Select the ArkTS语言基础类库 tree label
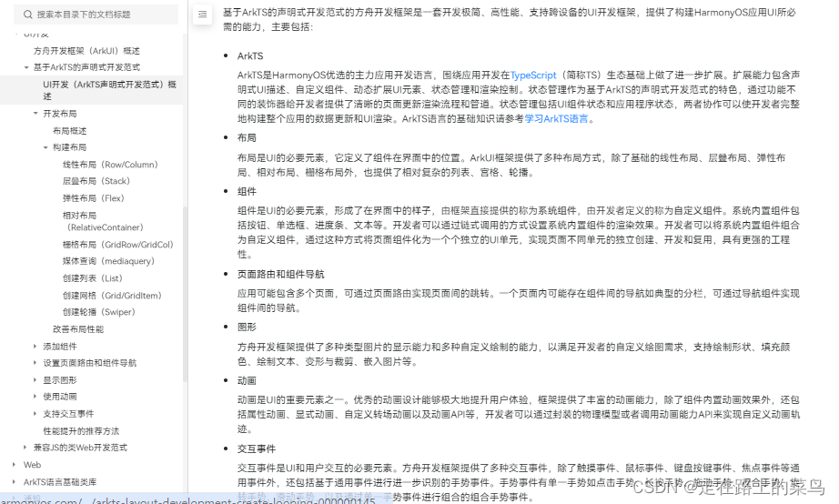 coord(60,482)
